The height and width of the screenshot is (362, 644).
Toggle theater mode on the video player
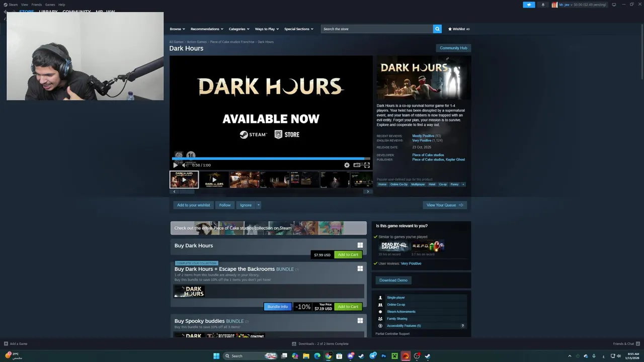click(357, 165)
